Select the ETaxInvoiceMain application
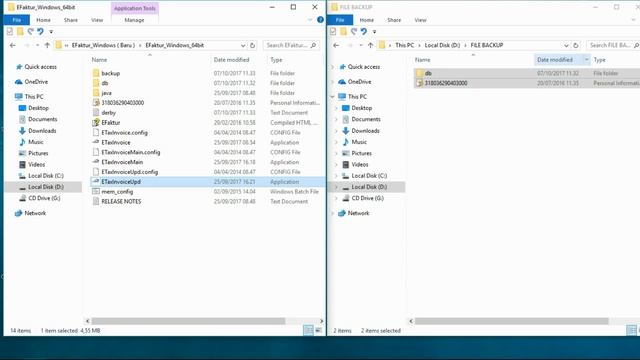 point(122,162)
